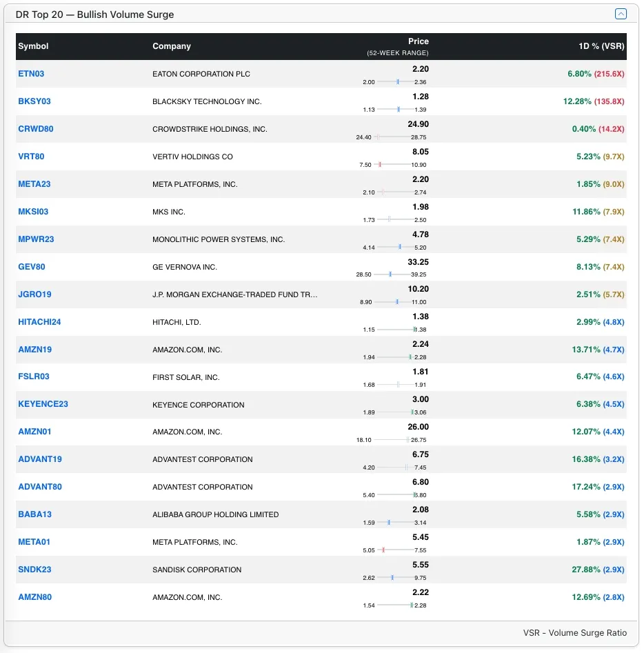Select ALIBABA GROUP HOLDING LIMITED text

(x=215, y=514)
